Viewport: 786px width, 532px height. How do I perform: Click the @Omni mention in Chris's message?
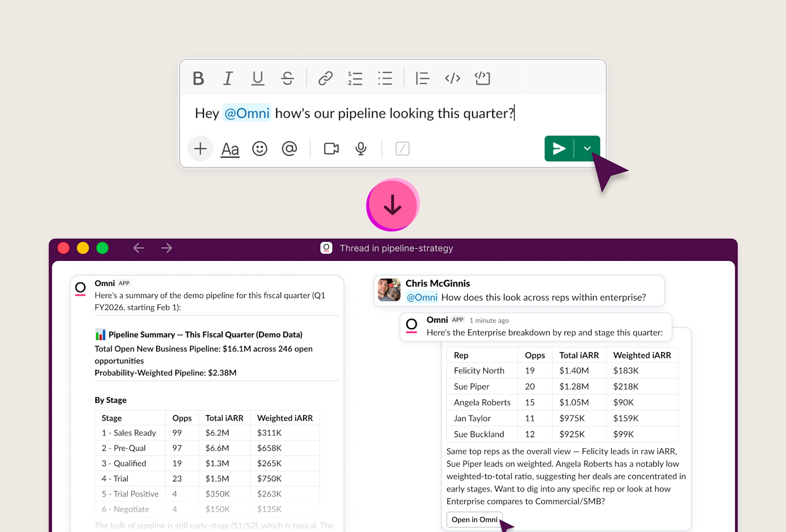[422, 297]
